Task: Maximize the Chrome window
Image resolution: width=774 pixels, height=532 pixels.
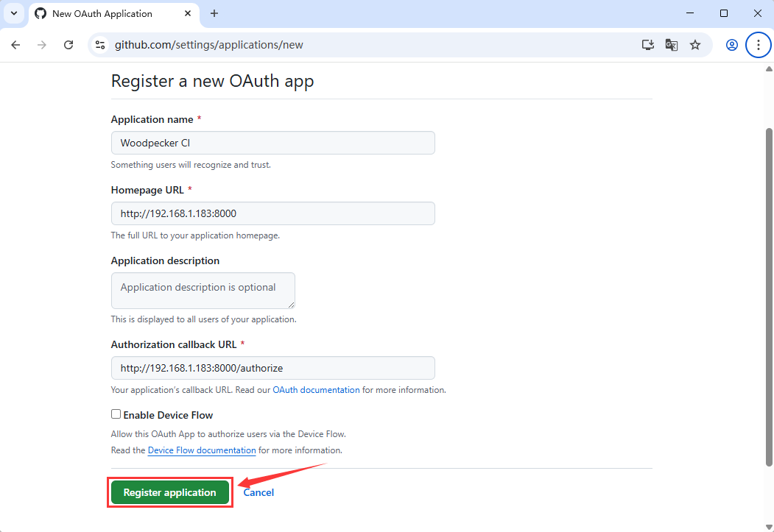Action: [724, 13]
